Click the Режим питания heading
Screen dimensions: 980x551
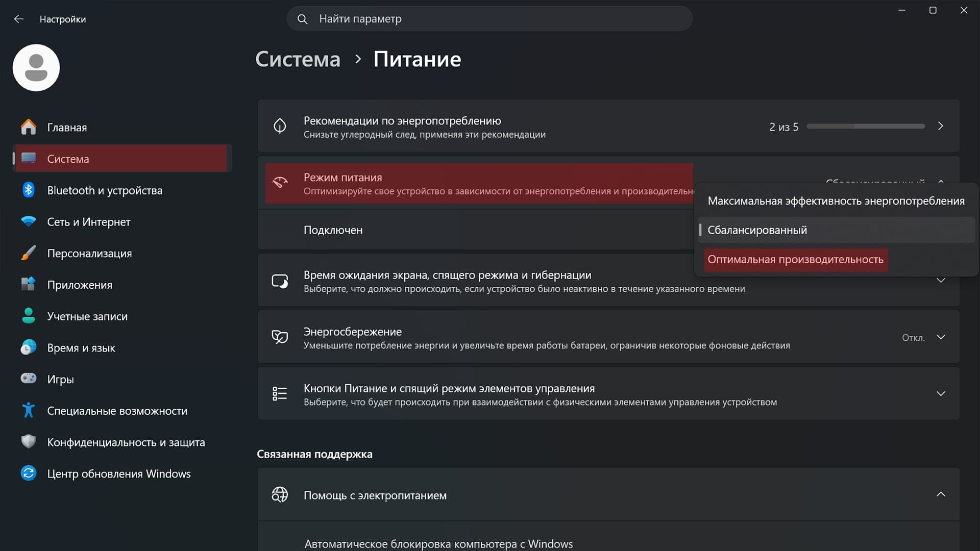click(342, 178)
